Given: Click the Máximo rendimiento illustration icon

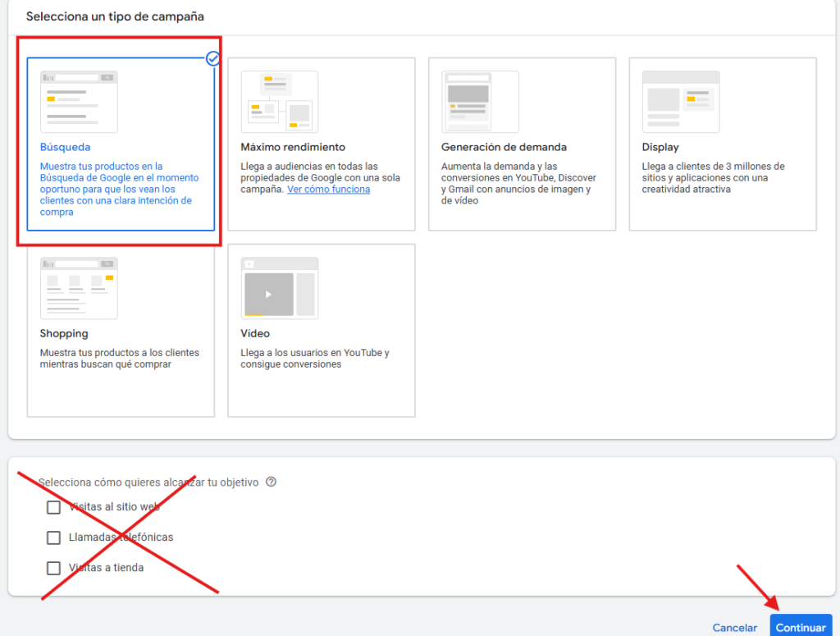Looking at the screenshot, I should [279, 102].
